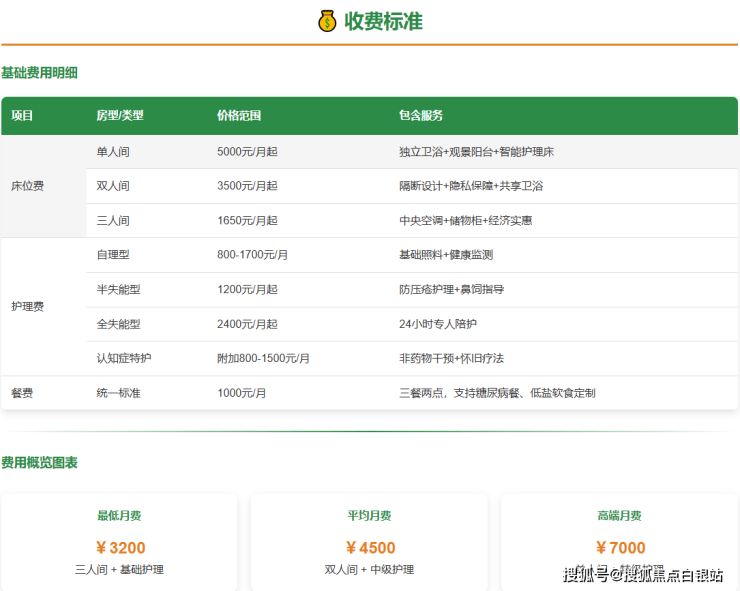Screen dimensions: 740x591
Task: Select the 床位费 category cell
Action: pyautogui.click(x=27, y=186)
